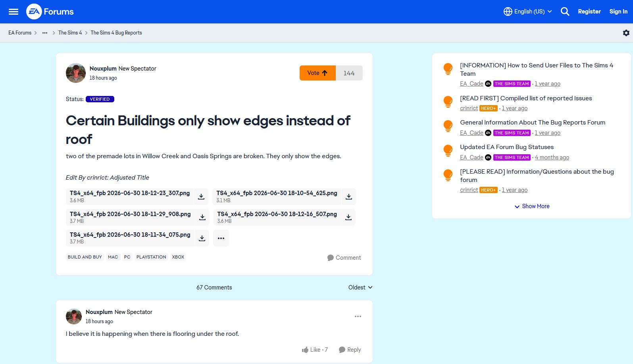Open options menu on Nouxplum's comment
This screenshot has height=364, width=633.
(358, 316)
